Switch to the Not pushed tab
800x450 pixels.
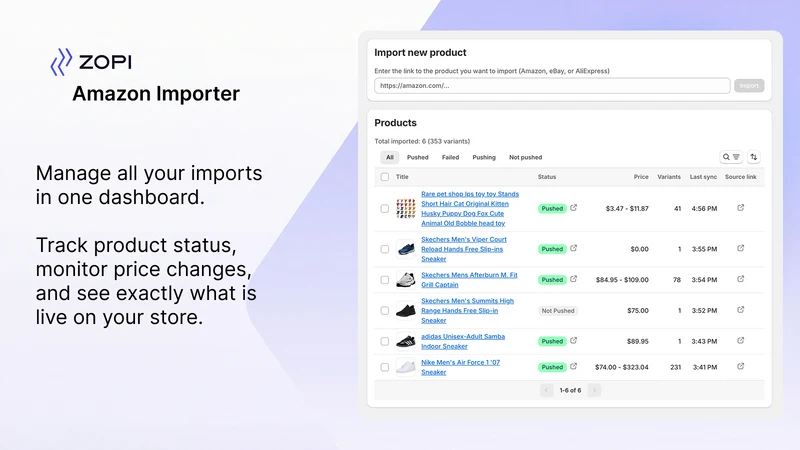(526, 157)
